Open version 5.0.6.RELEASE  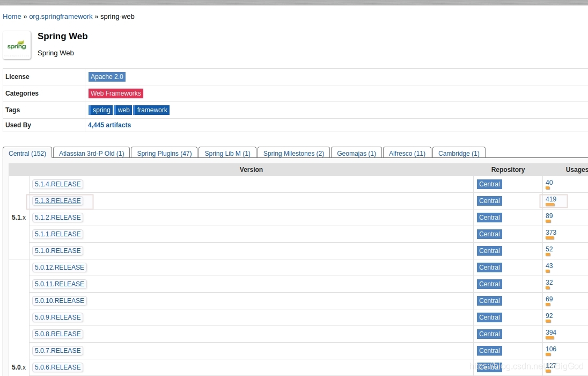[58, 367]
